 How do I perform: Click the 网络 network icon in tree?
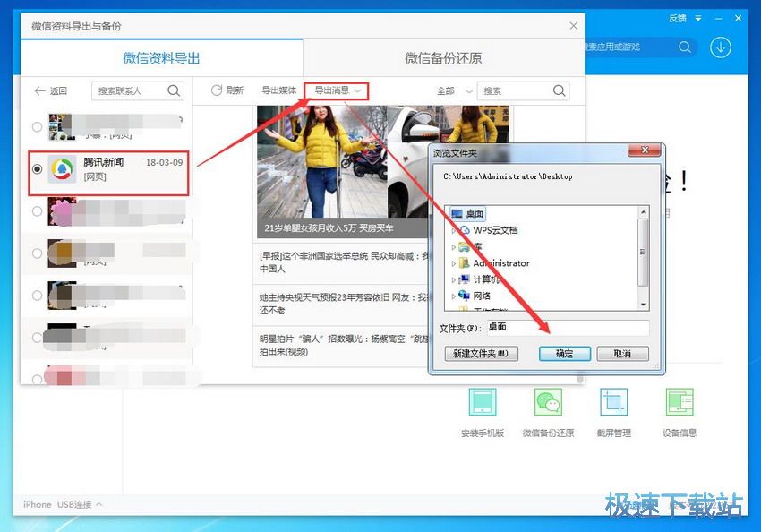[x=465, y=296]
